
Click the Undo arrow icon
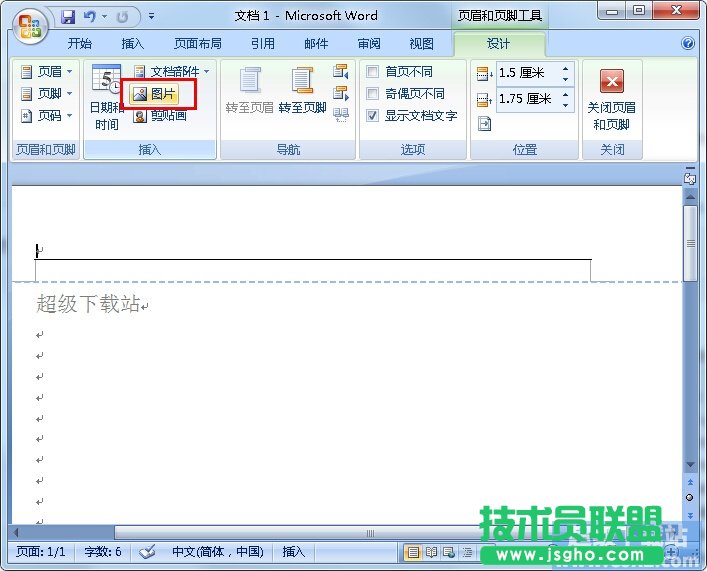point(90,17)
